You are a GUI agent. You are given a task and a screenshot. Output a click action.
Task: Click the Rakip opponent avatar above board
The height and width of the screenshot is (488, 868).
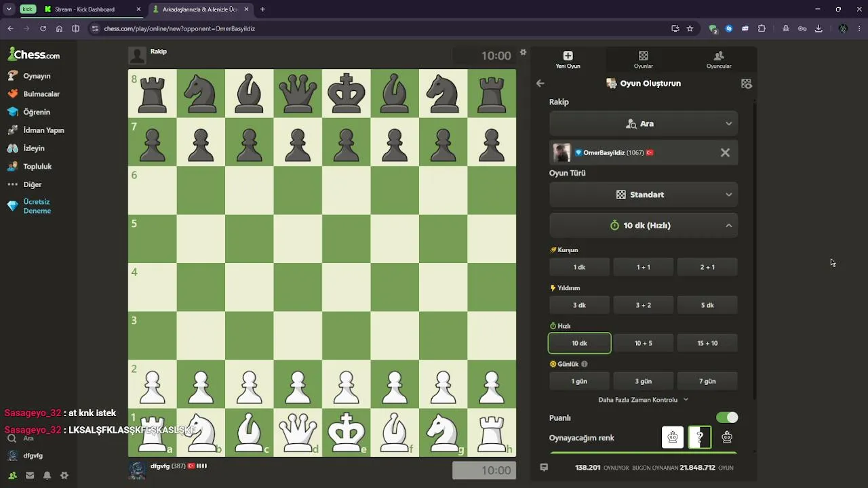point(137,56)
